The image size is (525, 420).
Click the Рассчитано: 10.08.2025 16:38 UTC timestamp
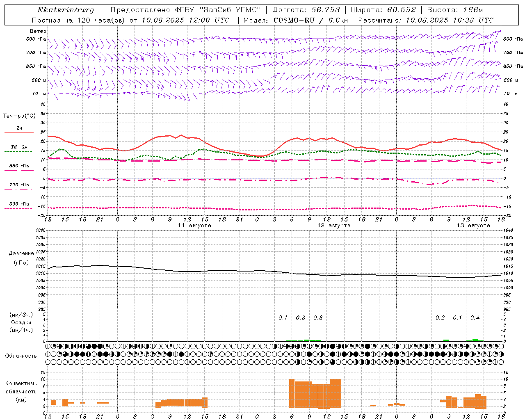pyautogui.click(x=426, y=20)
